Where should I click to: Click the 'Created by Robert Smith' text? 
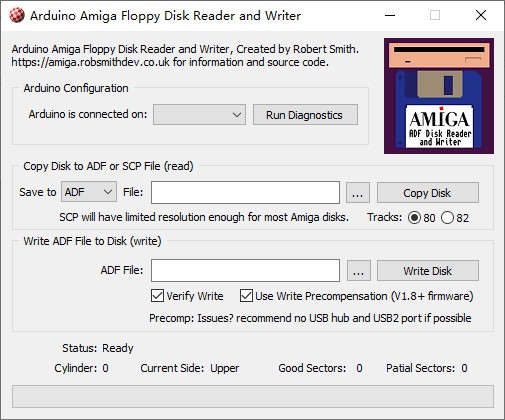tap(297, 49)
